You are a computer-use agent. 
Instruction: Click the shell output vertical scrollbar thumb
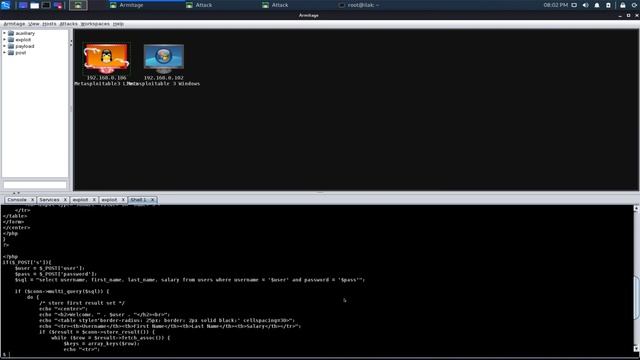pyautogui.click(x=636, y=297)
